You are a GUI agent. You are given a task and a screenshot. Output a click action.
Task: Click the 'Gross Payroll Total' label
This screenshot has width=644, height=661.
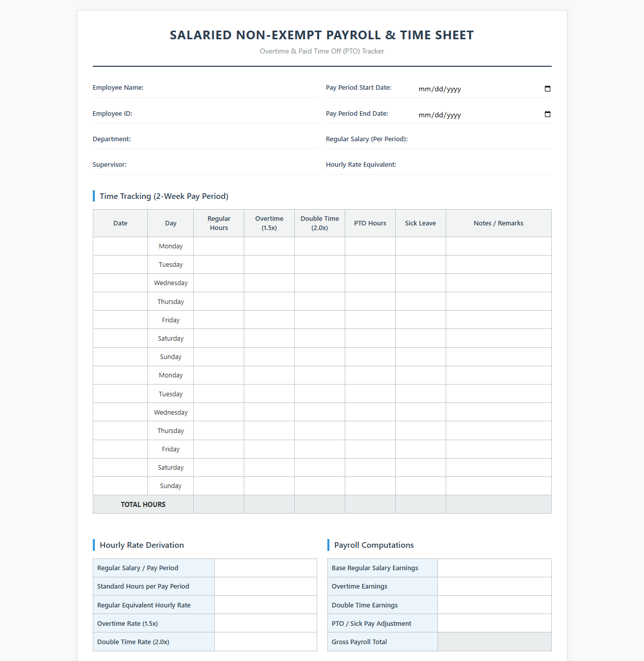coord(359,642)
